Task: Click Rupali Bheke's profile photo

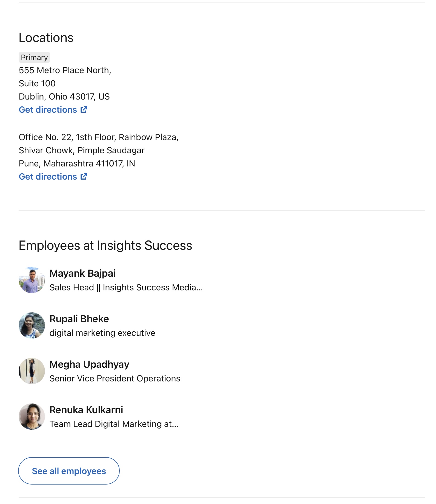Action: point(32,325)
